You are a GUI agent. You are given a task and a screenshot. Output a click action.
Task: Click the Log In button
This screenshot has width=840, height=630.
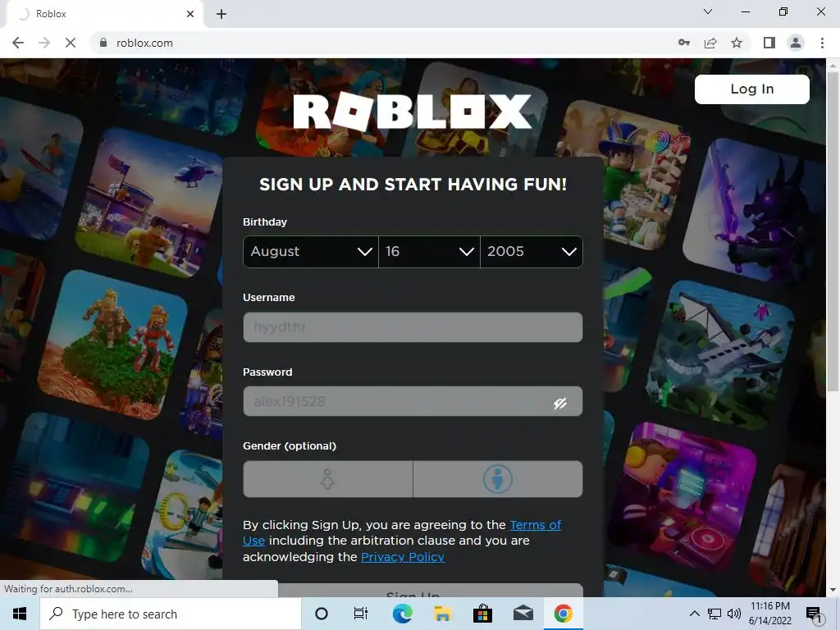pyautogui.click(x=751, y=89)
